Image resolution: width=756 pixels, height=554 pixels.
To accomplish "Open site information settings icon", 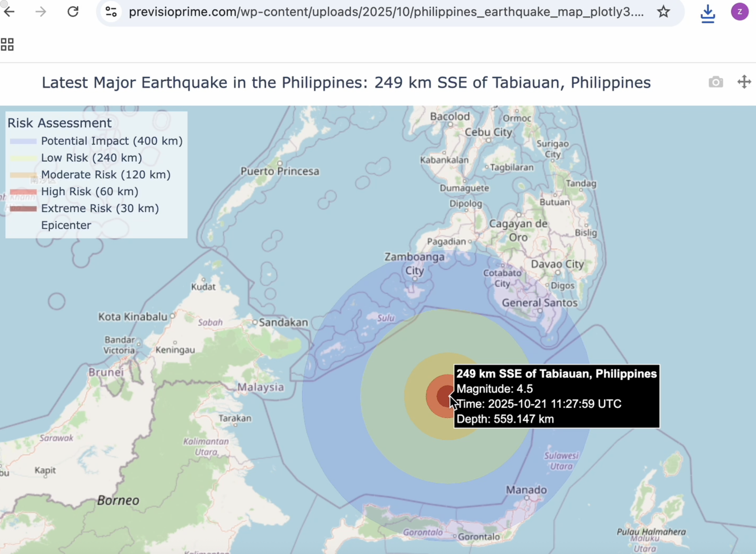I will coord(111,12).
